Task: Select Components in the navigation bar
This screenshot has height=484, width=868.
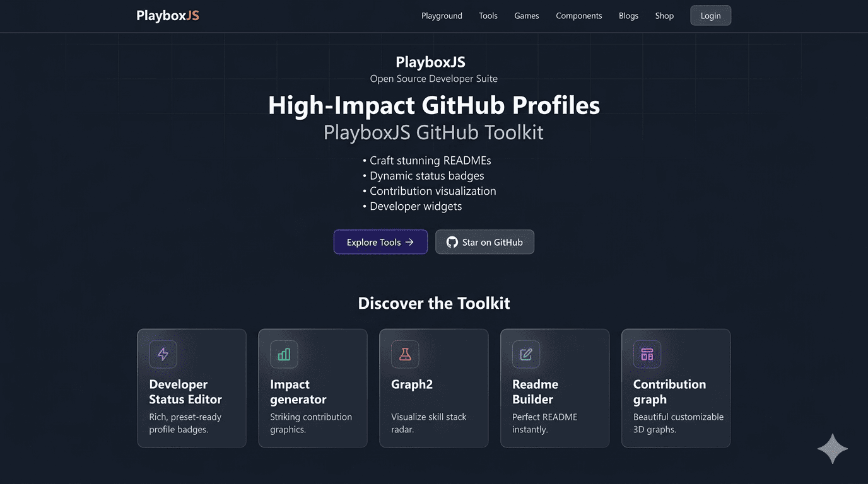Action: click(x=578, y=15)
